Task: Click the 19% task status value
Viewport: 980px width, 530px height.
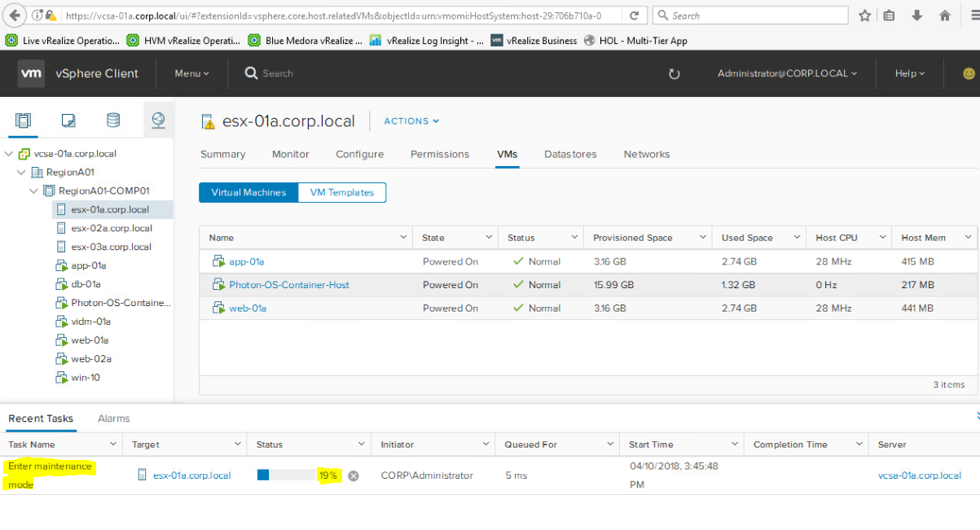Action: [x=328, y=475]
